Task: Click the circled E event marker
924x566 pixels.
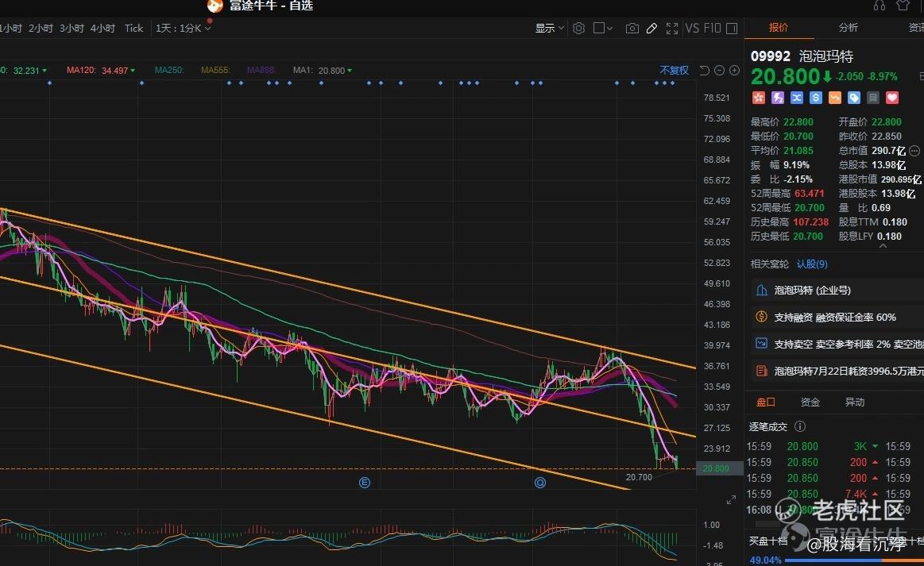Action: pos(365,483)
